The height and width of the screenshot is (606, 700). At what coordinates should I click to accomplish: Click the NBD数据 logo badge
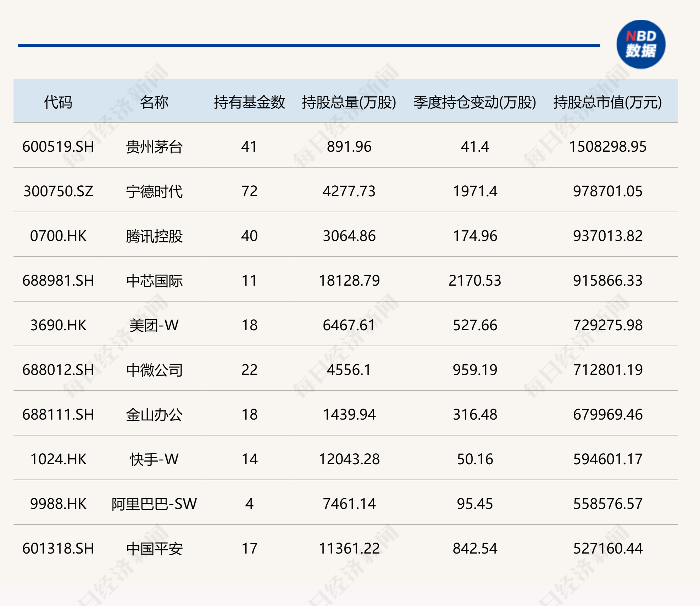(x=641, y=45)
